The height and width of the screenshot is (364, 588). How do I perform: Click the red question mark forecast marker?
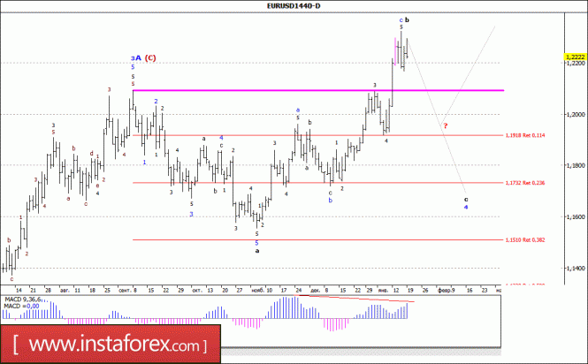[x=445, y=125]
